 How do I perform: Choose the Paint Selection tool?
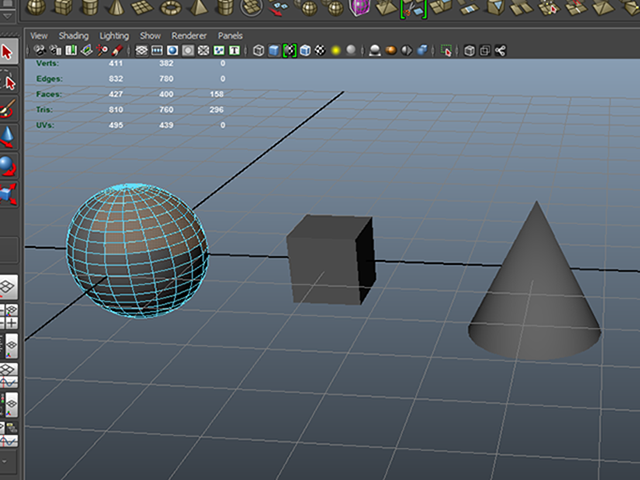point(7,109)
